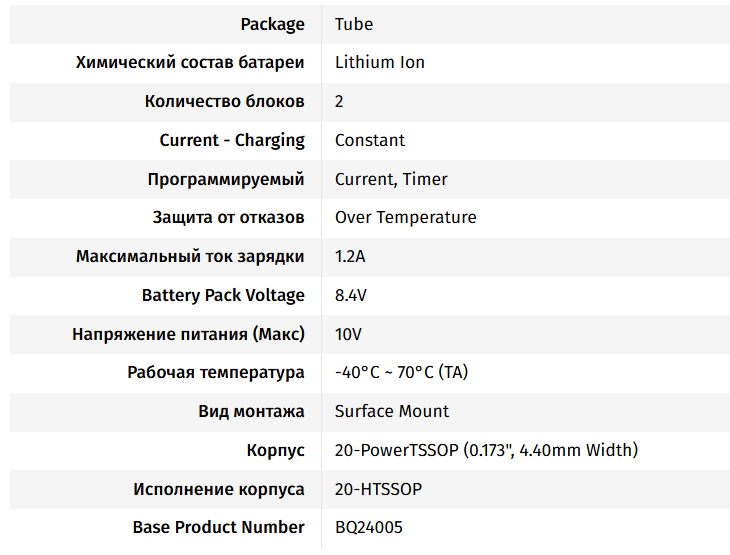
Task: Select the 'Количество блоков' label
Action: 224,102
